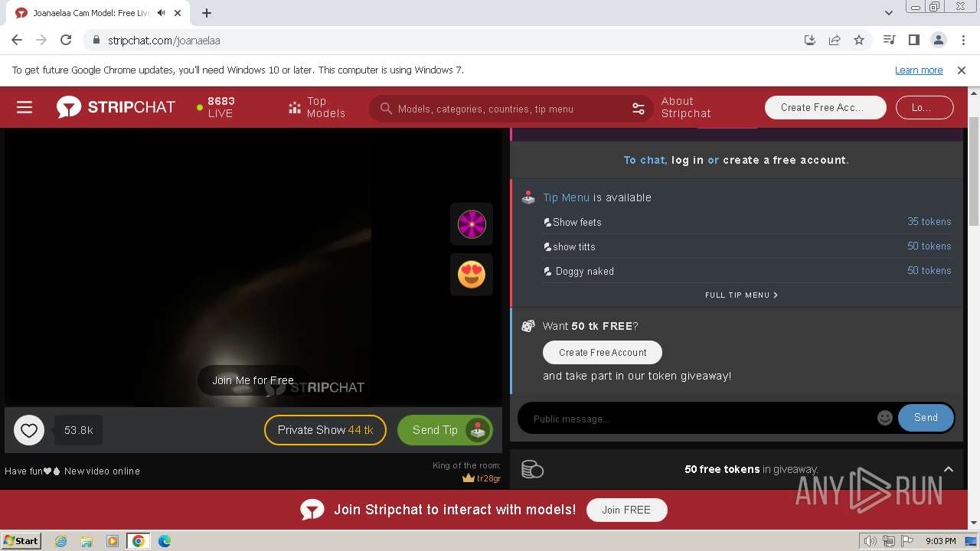Select the Doggy naked tip item

pyautogui.click(x=747, y=271)
